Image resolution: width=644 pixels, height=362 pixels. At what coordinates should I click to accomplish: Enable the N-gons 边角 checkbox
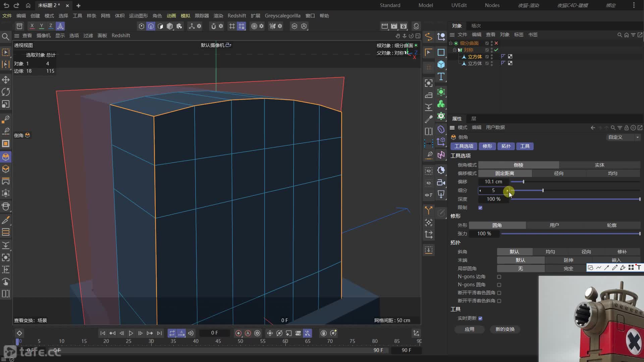(x=499, y=277)
